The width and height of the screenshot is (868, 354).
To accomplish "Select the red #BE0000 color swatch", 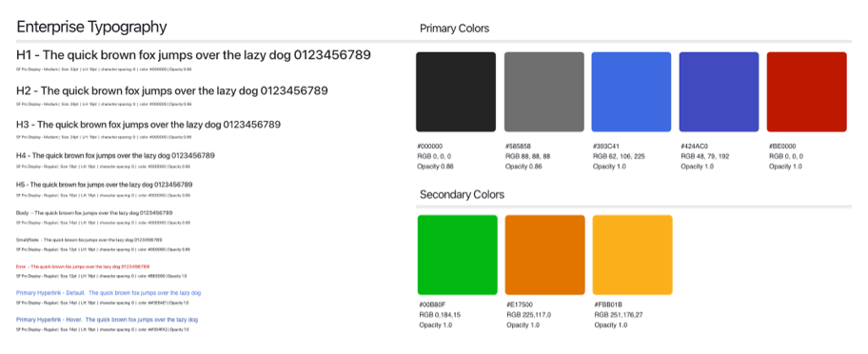I will click(806, 91).
